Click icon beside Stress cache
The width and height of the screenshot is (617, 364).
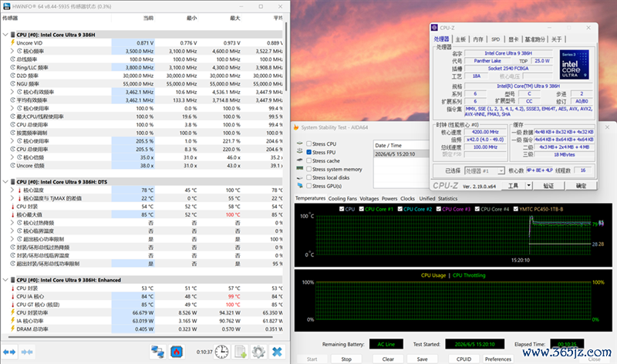click(x=300, y=160)
